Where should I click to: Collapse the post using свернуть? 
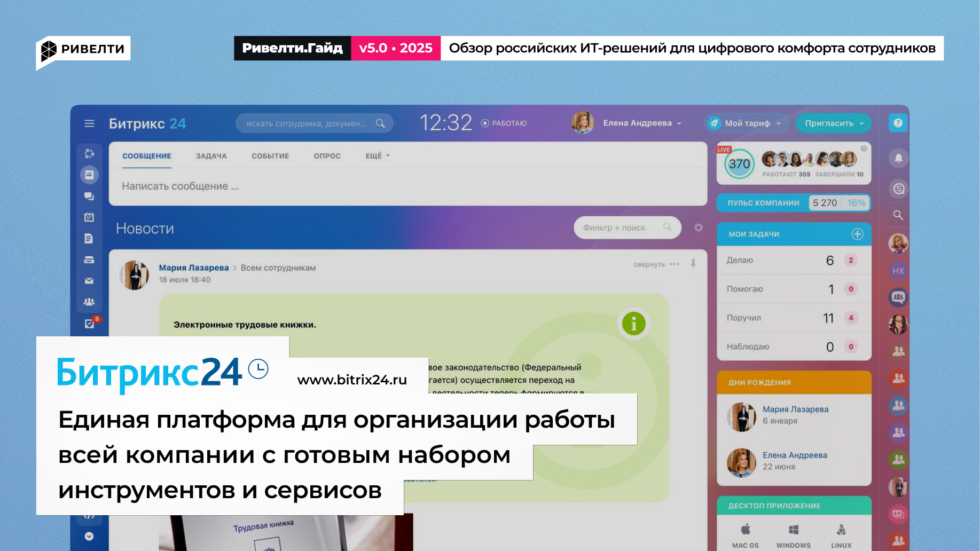(648, 264)
